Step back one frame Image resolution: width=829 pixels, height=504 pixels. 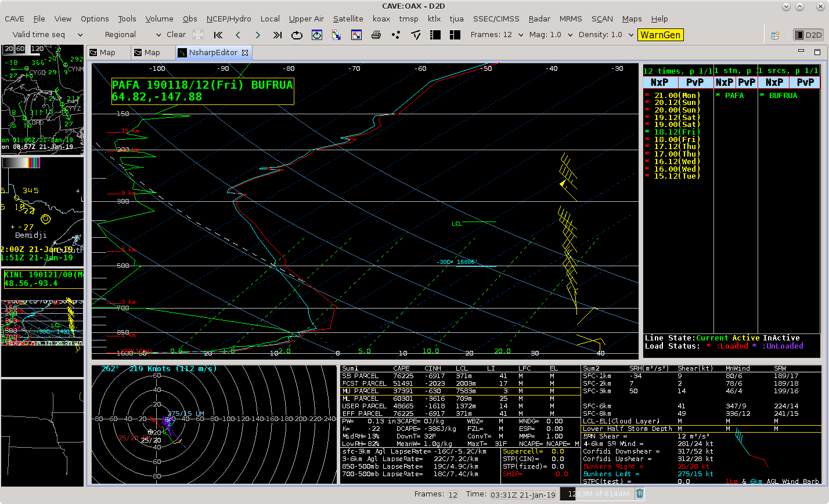pos(238,35)
